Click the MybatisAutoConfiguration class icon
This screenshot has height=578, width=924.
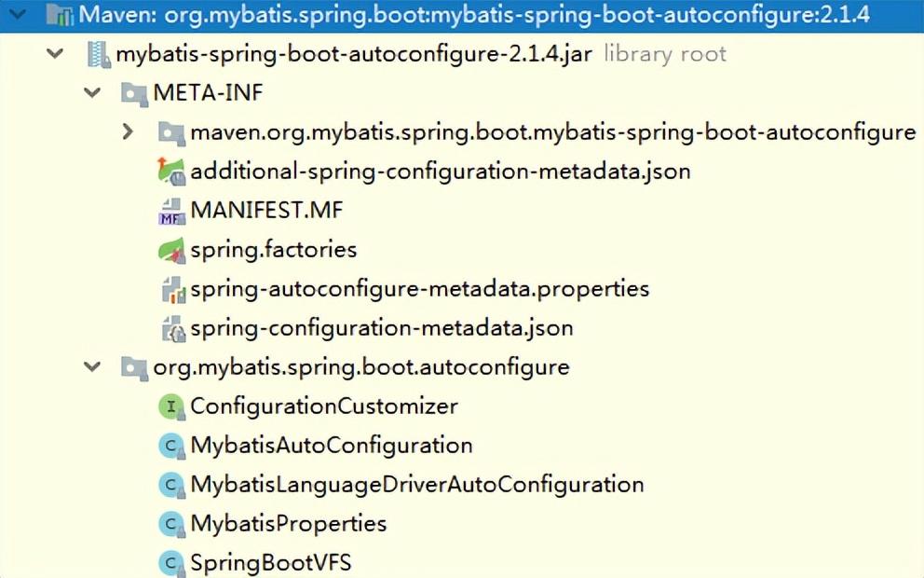click(172, 446)
